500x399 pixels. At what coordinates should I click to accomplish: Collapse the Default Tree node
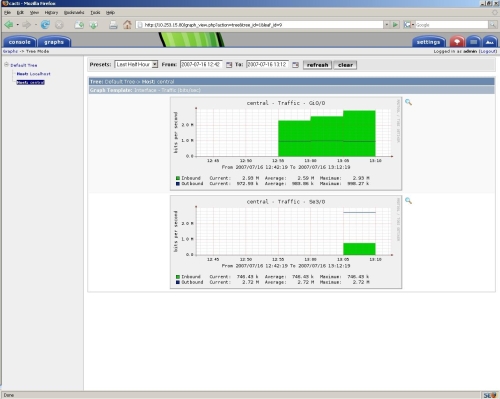6,65
